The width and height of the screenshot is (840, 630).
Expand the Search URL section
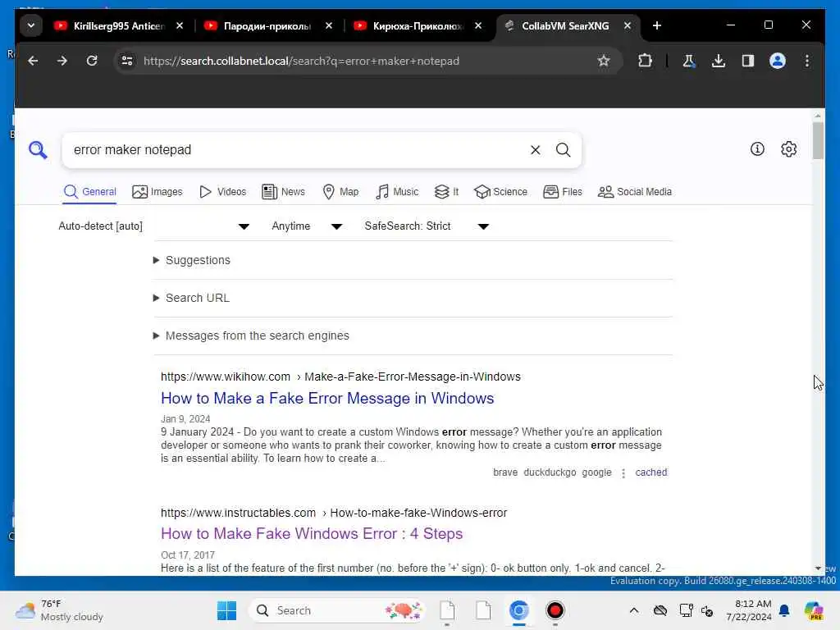(191, 298)
